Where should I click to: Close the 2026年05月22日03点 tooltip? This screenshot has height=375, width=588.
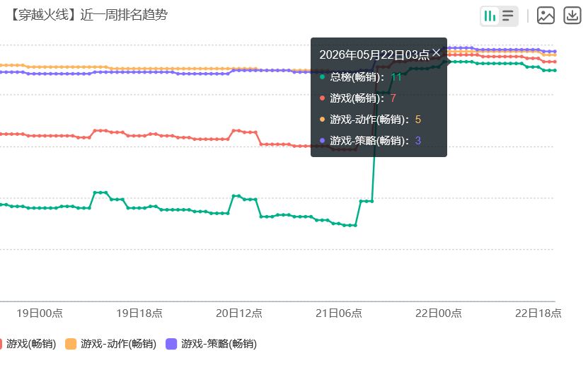[436, 53]
